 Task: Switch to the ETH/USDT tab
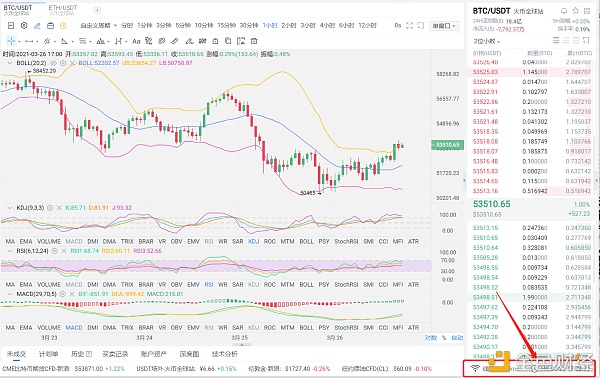click(63, 10)
